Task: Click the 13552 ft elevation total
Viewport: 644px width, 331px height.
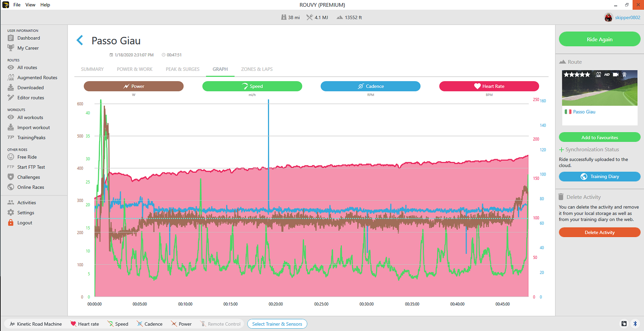Action: [x=349, y=17]
